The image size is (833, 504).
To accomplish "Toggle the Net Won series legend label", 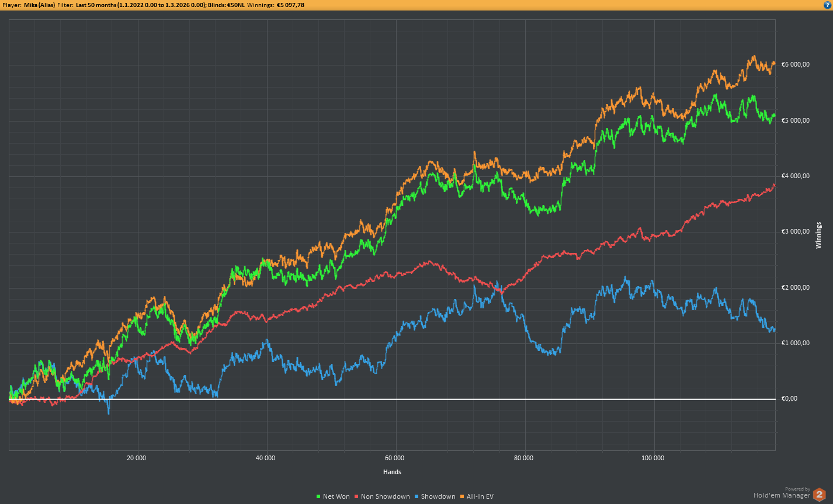I will 336,497.
